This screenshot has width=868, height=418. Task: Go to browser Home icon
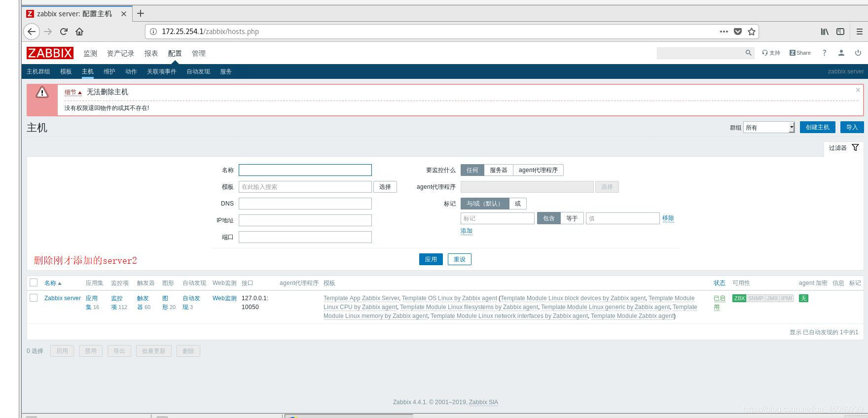[79, 32]
